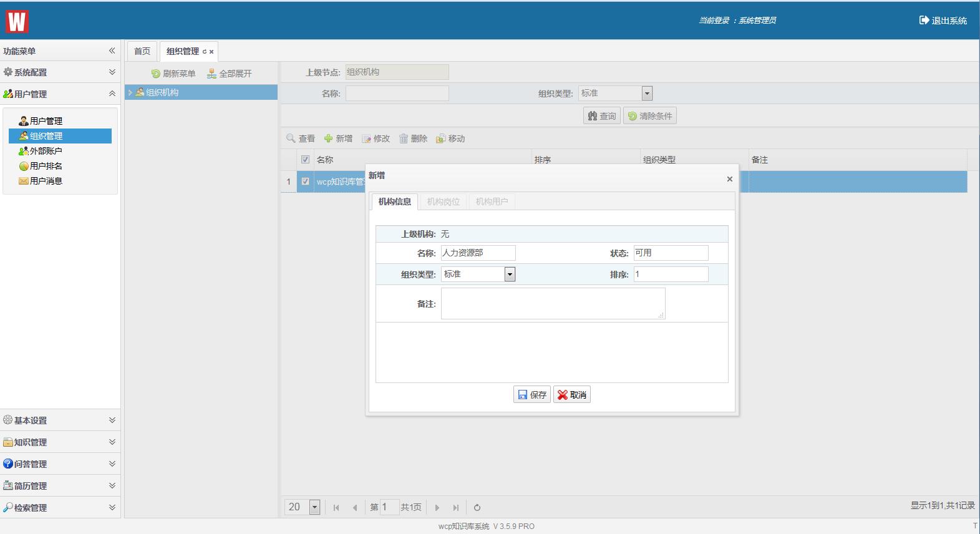
Task: Click the 状态 field showing 可用
Action: click(671, 253)
